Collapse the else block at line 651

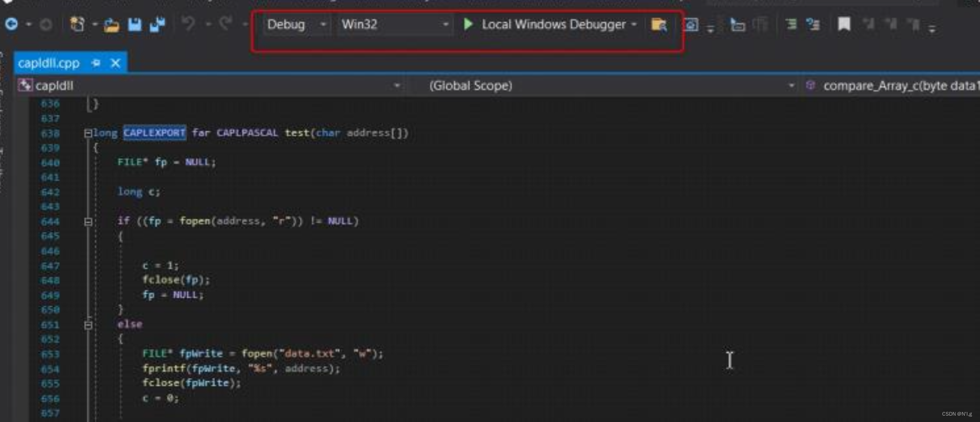tap(88, 325)
